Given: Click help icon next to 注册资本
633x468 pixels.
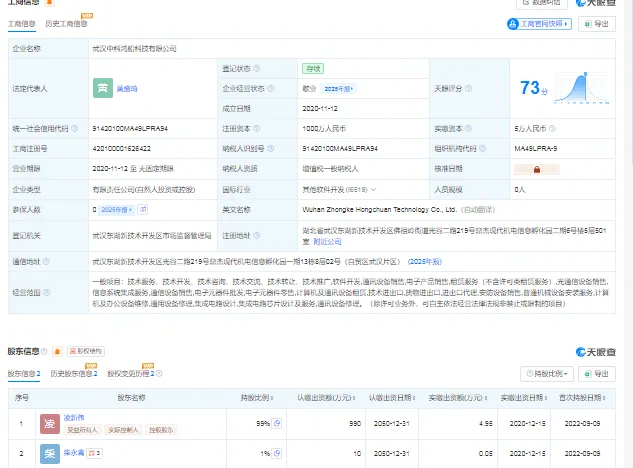Looking at the screenshot, I should tap(256, 128).
